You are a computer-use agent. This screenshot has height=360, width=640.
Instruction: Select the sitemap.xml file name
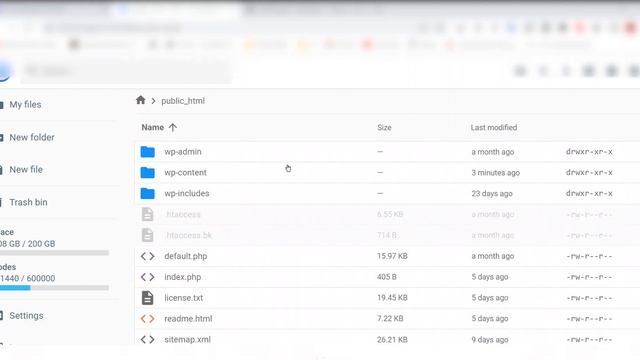click(x=187, y=340)
